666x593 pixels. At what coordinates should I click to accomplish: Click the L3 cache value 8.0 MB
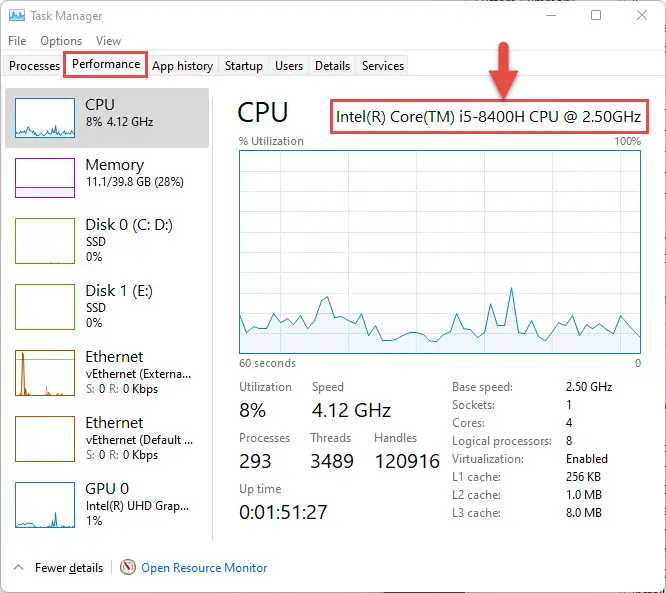pyautogui.click(x=584, y=513)
